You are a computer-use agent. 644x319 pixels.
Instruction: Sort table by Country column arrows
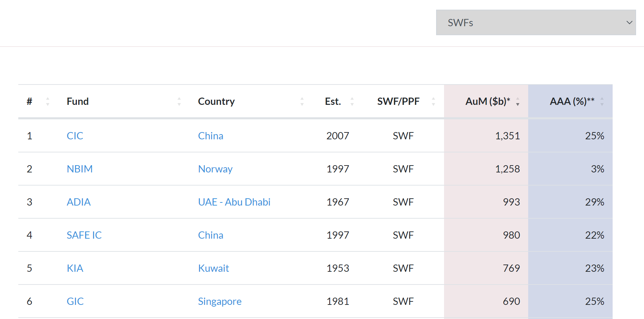point(302,101)
